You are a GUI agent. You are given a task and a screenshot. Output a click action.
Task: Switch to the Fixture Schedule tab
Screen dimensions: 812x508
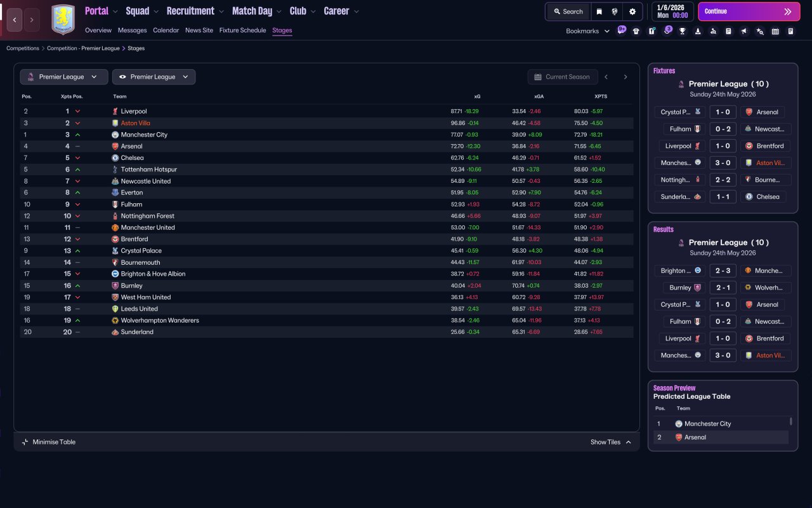click(243, 30)
